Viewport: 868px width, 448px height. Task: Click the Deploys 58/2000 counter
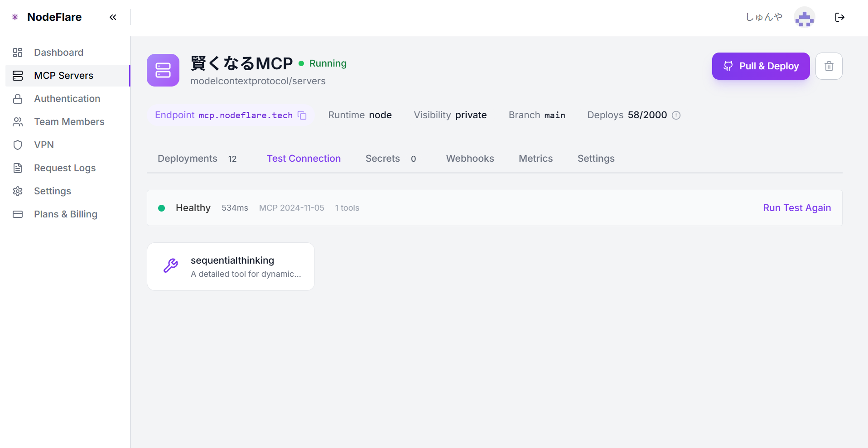pyautogui.click(x=647, y=115)
